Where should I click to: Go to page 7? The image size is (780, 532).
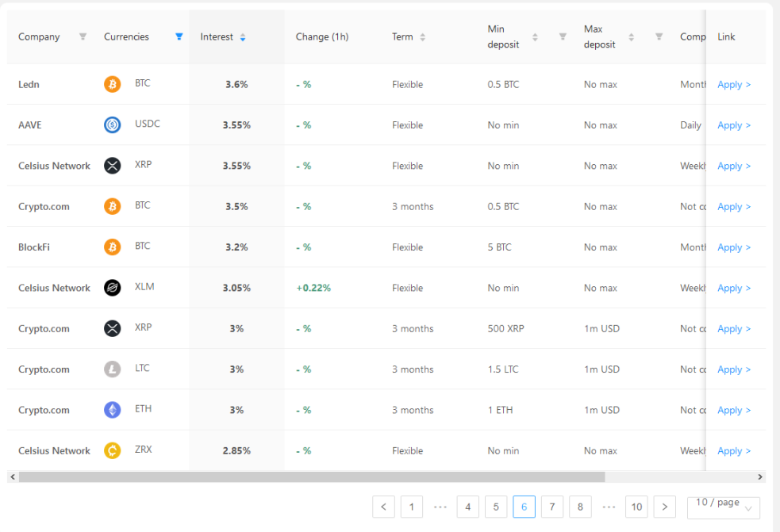click(552, 507)
